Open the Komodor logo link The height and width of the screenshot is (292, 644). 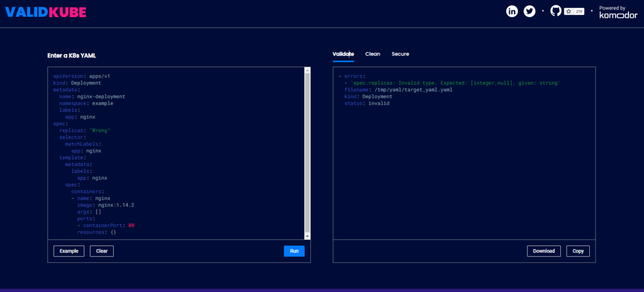coord(619,15)
